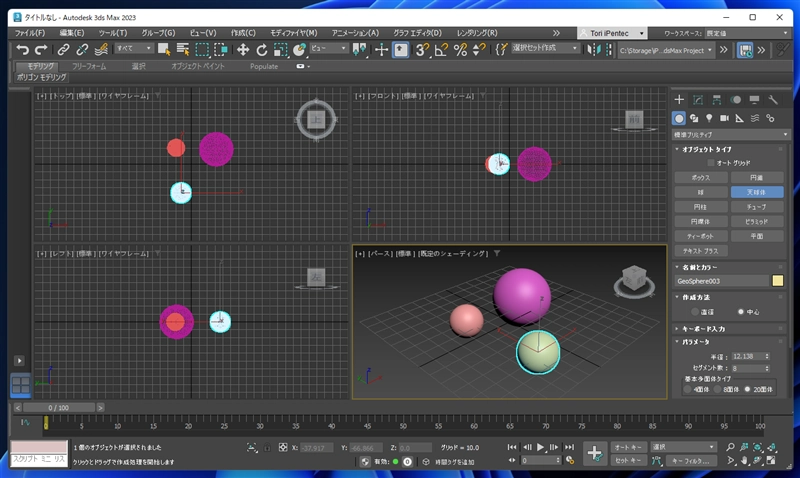Select the Lights category icon
800x478 pixels.
(x=709, y=118)
